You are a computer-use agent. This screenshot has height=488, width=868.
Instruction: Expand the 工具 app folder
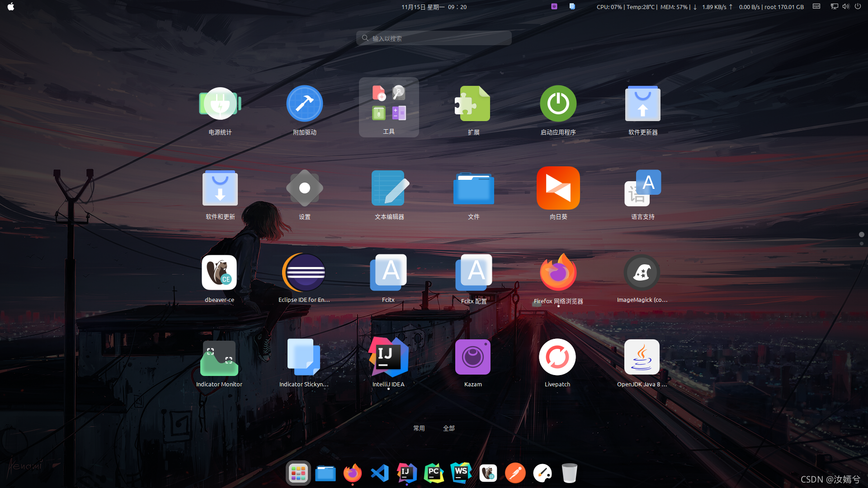pos(389,107)
